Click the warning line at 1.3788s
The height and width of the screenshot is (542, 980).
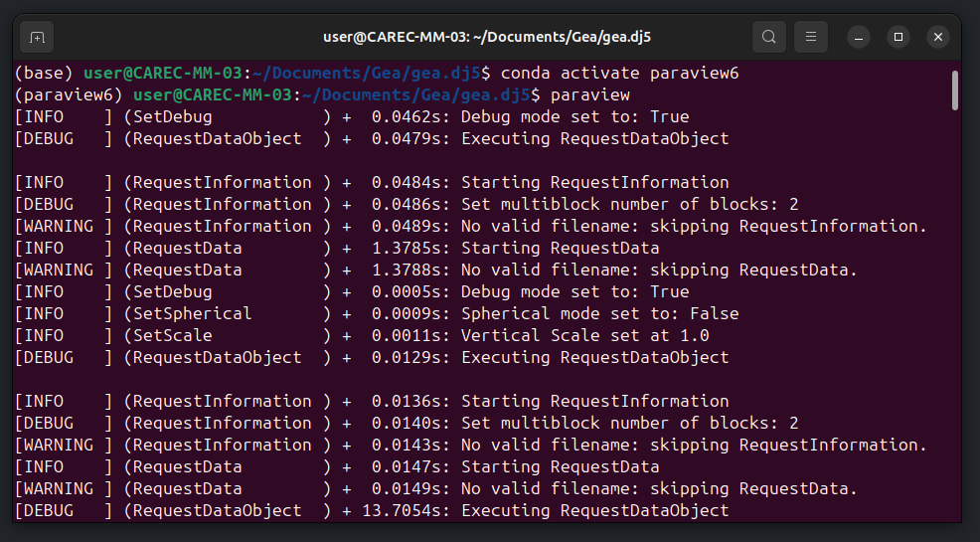coord(436,271)
